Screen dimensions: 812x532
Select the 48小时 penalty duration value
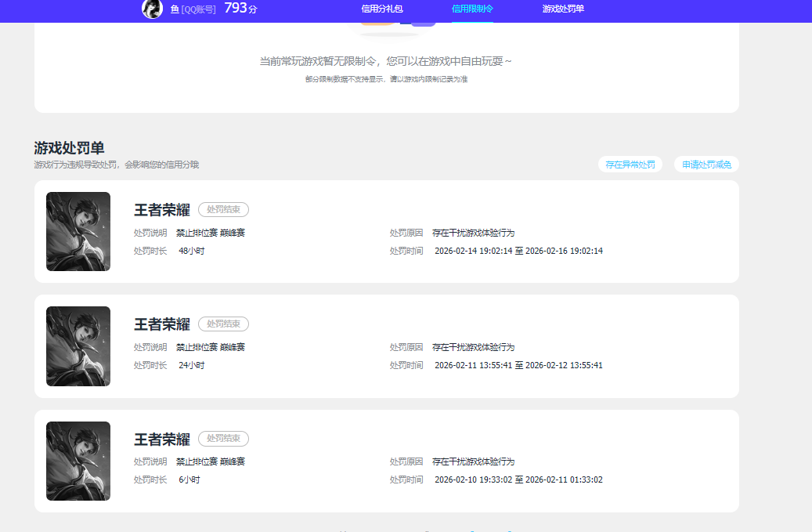pos(192,251)
